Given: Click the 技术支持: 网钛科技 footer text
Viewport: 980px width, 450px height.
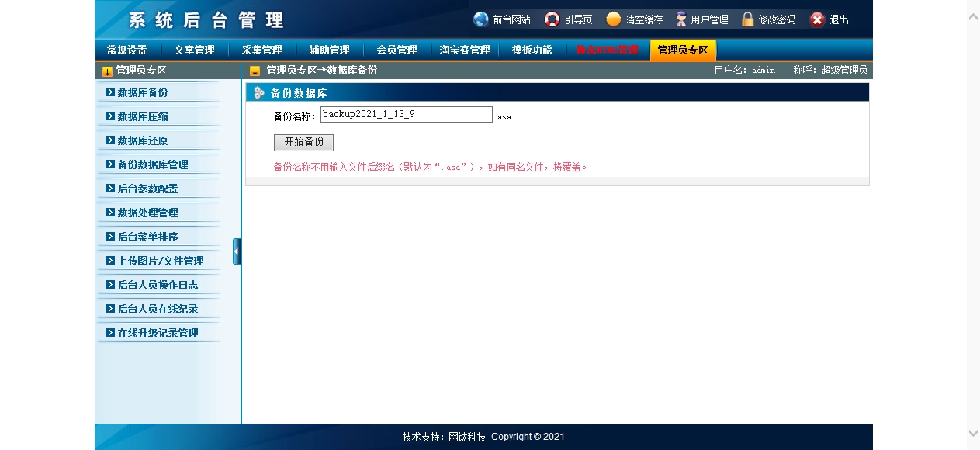Looking at the screenshot, I should 445,437.
